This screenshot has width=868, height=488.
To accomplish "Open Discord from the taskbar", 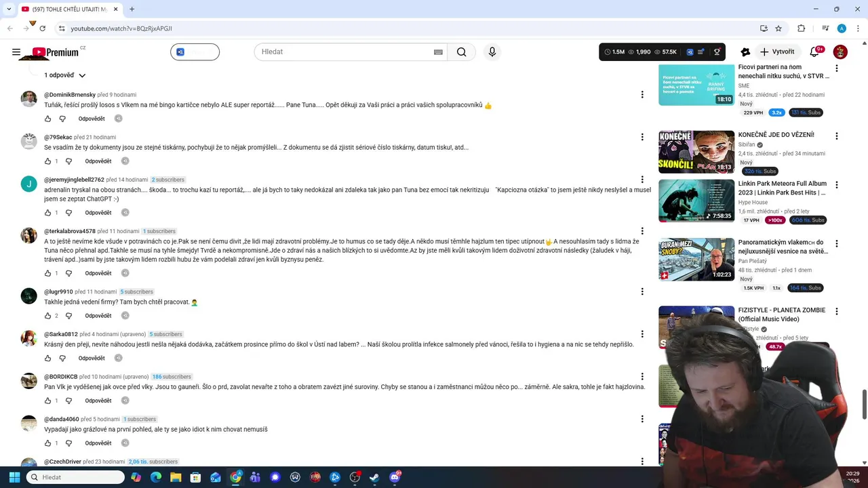I will tap(395, 477).
